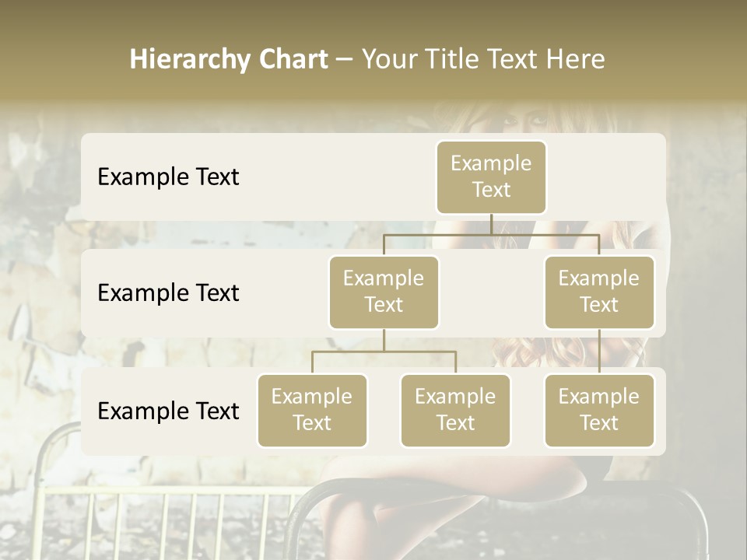
Task: Click the empty band right of the top box
Action: pos(607,177)
